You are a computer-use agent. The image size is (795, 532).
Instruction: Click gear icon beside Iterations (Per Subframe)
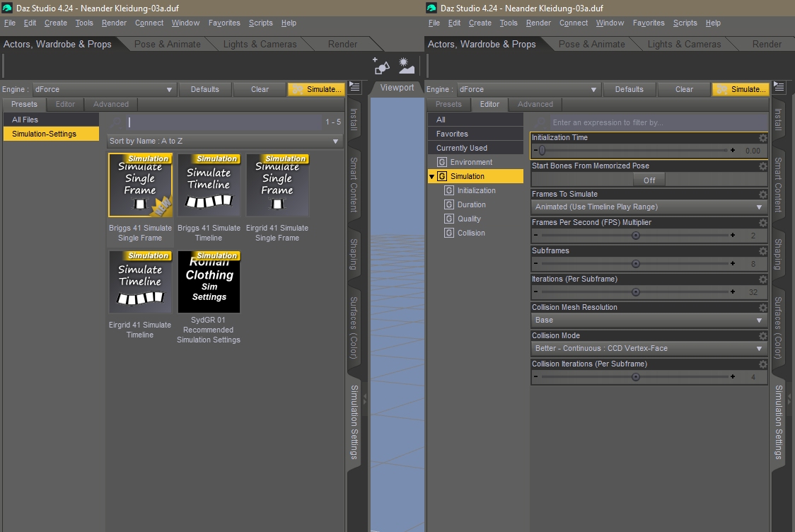pyautogui.click(x=762, y=279)
